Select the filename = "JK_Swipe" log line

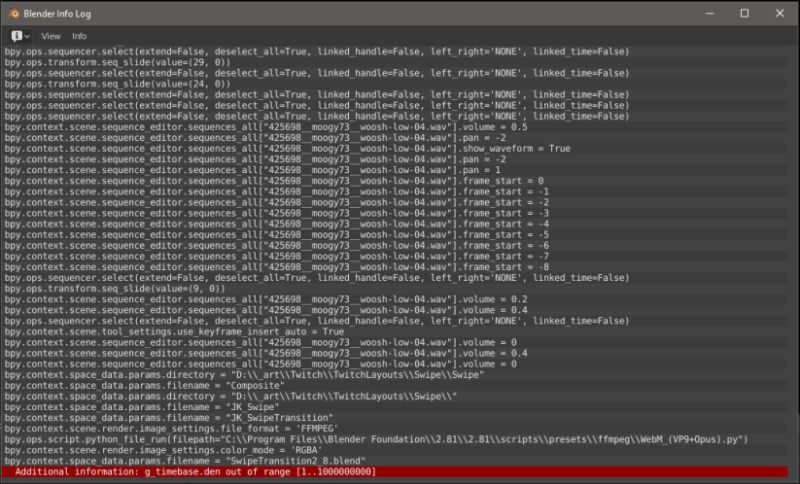[x=395, y=407]
